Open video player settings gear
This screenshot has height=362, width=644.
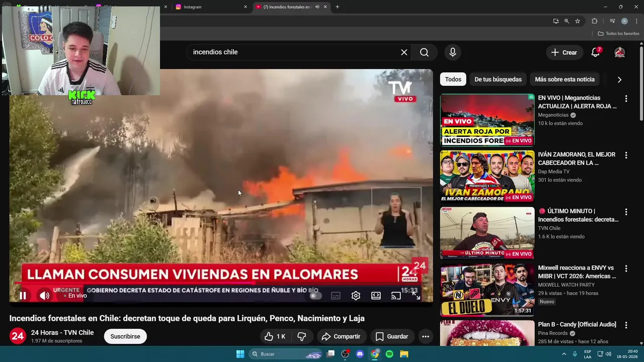pos(356,296)
